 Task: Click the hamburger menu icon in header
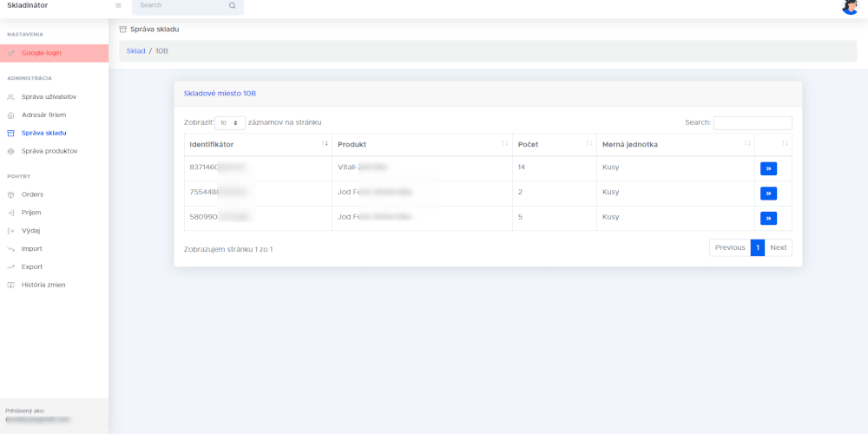click(x=118, y=5)
